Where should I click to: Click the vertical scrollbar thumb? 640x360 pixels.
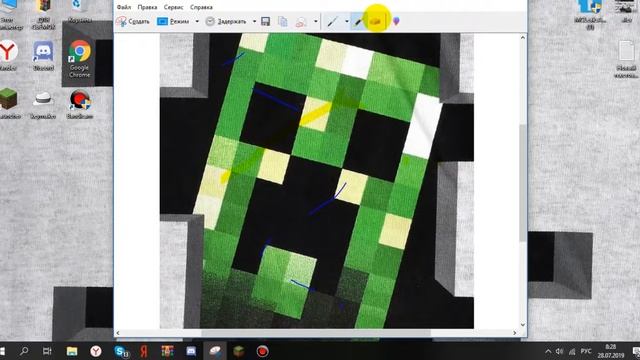[x=523, y=182]
